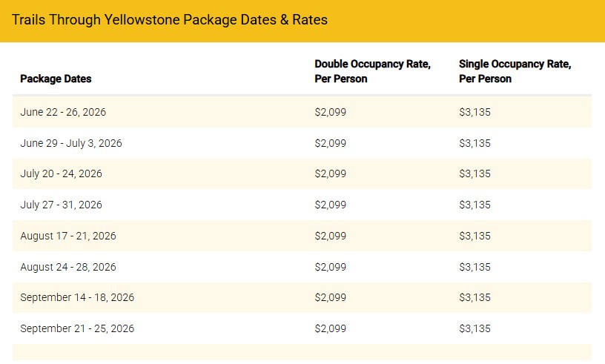Click the August 24 - 28, 2026 date
The height and width of the screenshot is (364, 605).
pyautogui.click(x=68, y=267)
